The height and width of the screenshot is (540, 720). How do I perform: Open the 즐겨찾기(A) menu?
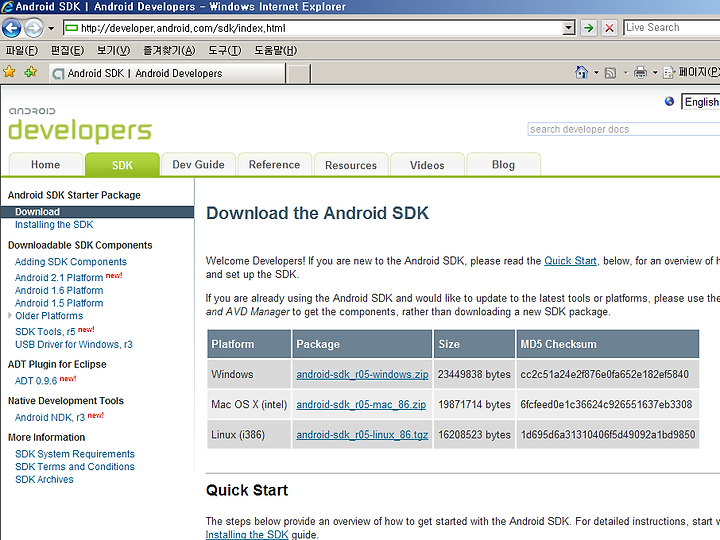(169, 50)
